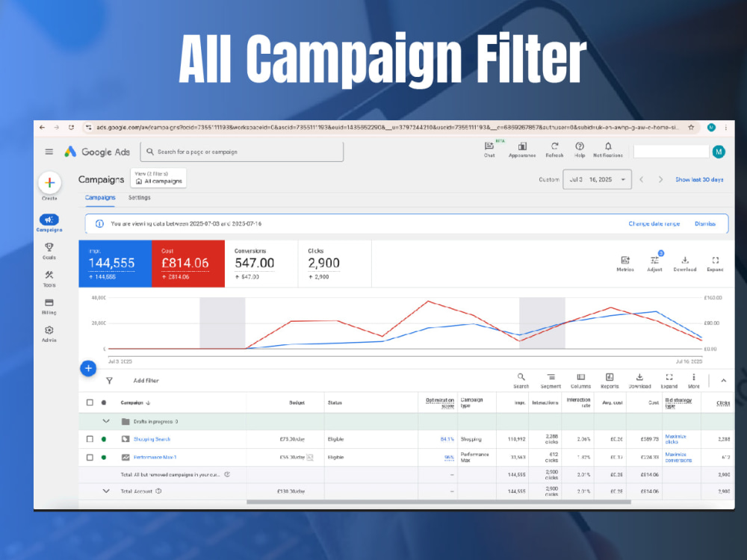This screenshot has height=560, width=747.
Task: Switch to the Settings tab
Action: coord(139,198)
